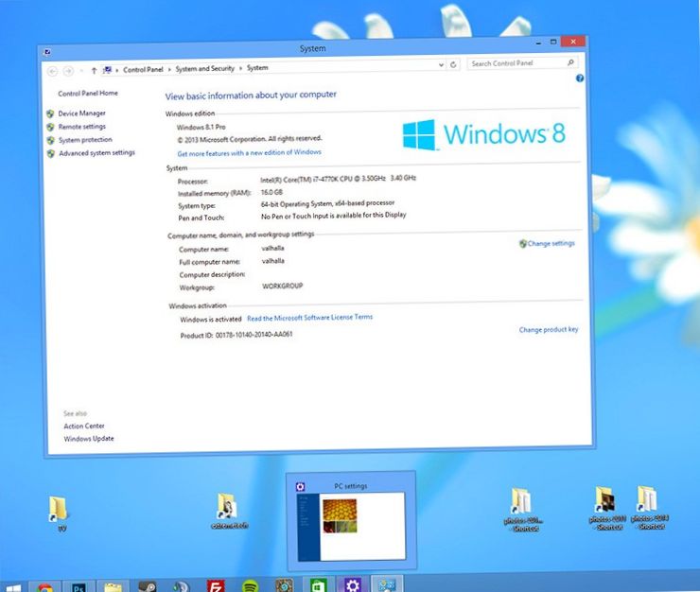Screen dimensions: 700x592
Task: Go to Control Panel Home
Action: point(88,94)
